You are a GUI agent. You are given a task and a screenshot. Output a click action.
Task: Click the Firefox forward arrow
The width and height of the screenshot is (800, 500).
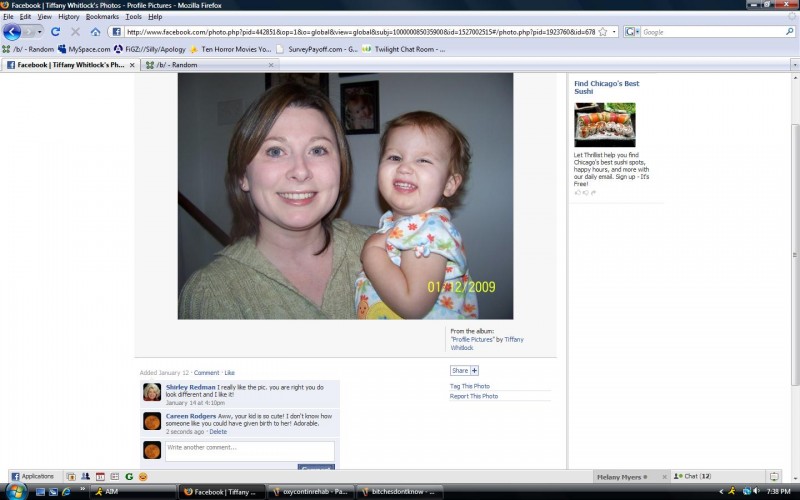[x=29, y=32]
